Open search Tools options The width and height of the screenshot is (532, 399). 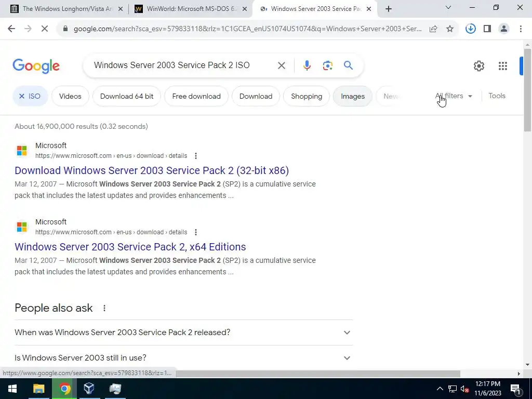[497, 96]
